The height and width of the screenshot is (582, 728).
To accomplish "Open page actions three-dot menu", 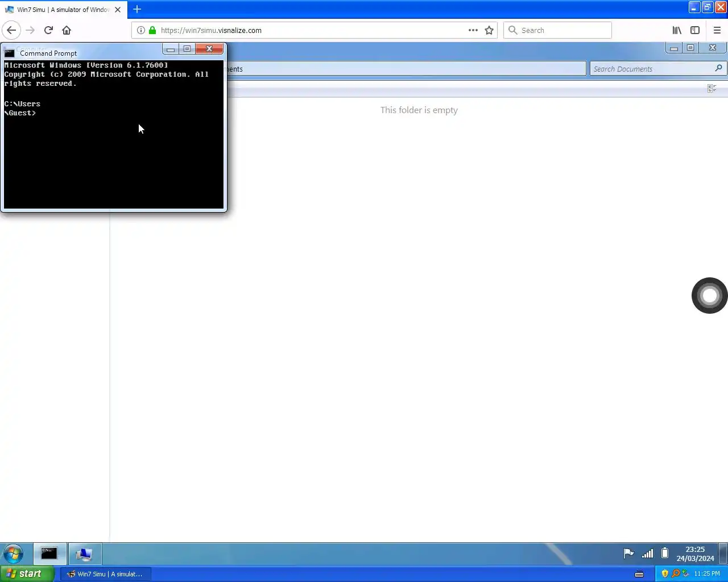I will [x=473, y=30].
